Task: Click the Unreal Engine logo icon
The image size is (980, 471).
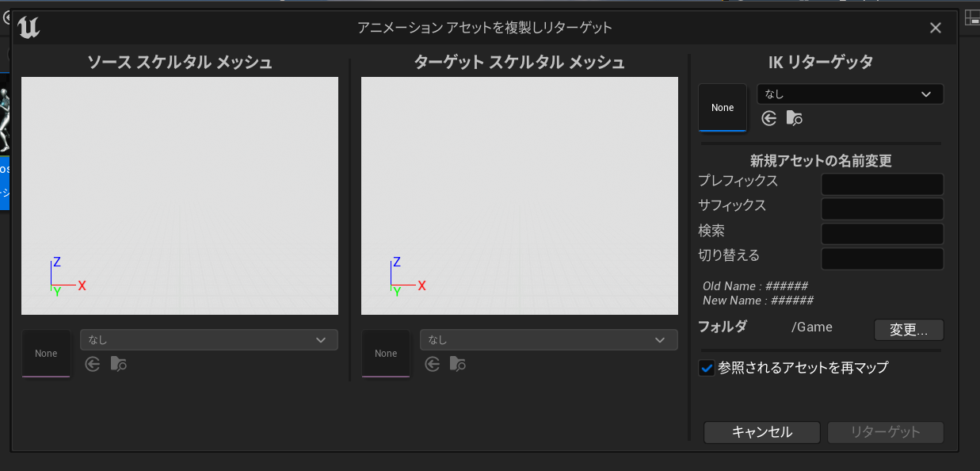Action: [x=29, y=28]
